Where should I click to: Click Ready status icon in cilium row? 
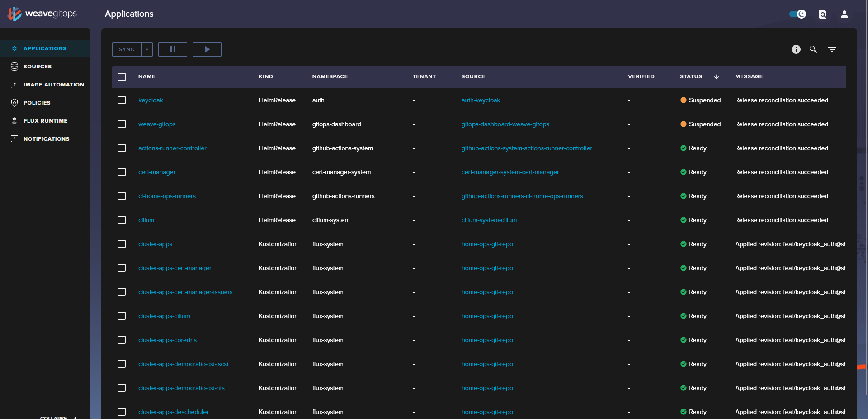pos(684,220)
